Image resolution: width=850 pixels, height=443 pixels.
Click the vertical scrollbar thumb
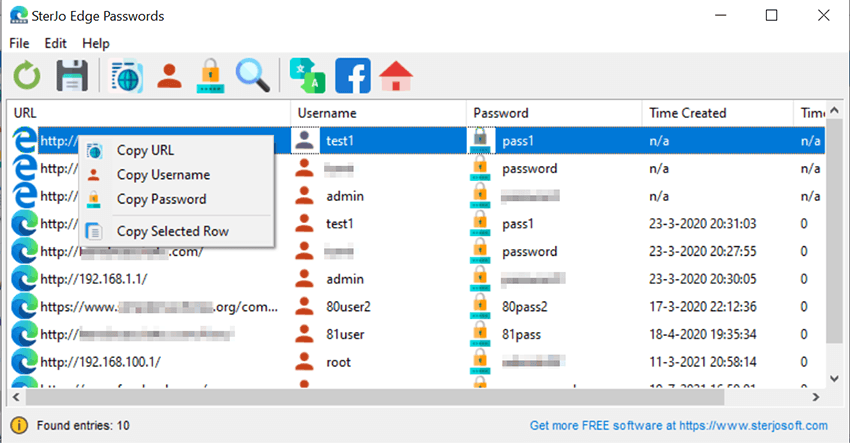(834, 231)
